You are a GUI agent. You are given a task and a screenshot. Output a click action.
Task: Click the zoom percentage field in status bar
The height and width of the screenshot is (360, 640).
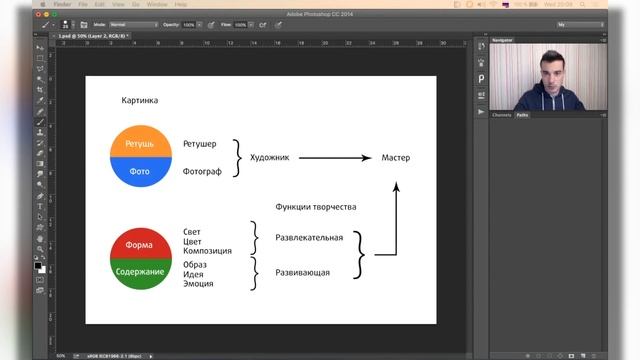pyautogui.click(x=60, y=356)
